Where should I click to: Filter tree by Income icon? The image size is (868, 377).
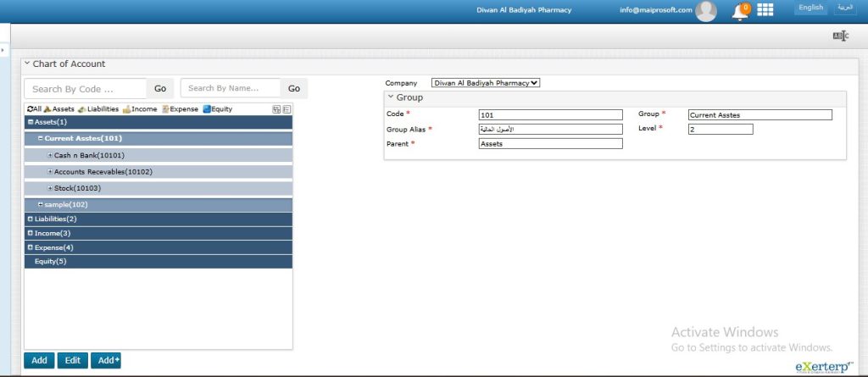pos(127,109)
